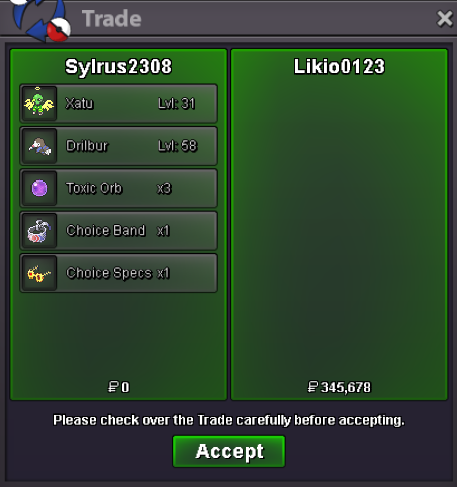Click the Xatu sprite icon

pos(39,102)
